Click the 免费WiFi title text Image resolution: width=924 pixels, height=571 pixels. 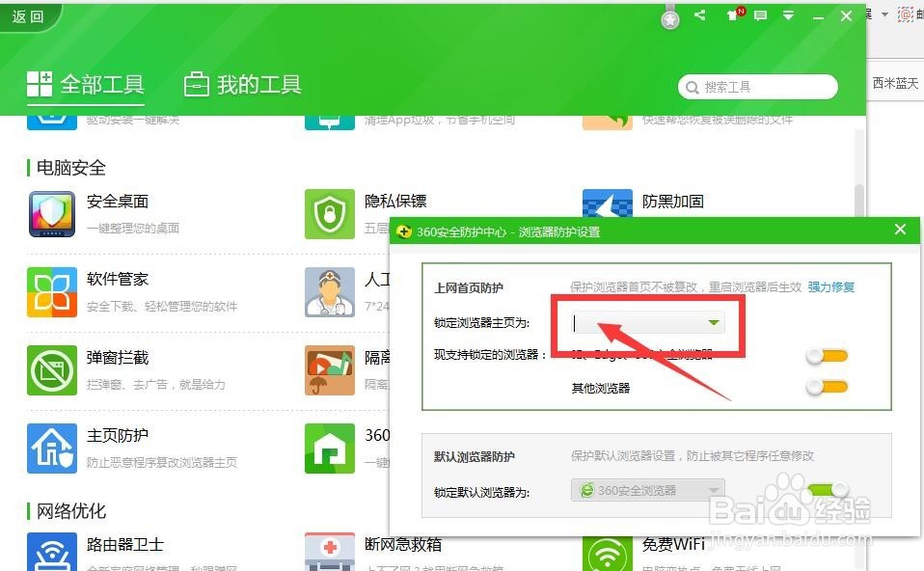pos(673,545)
